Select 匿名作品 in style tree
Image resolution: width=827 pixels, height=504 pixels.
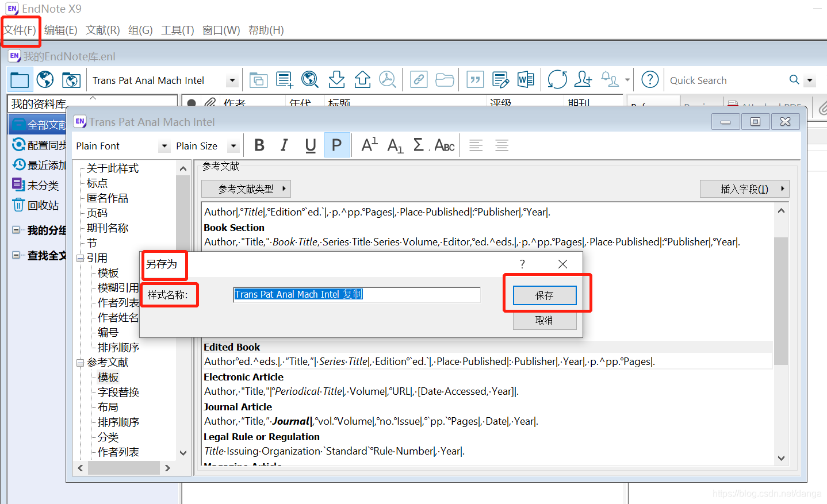[108, 198]
